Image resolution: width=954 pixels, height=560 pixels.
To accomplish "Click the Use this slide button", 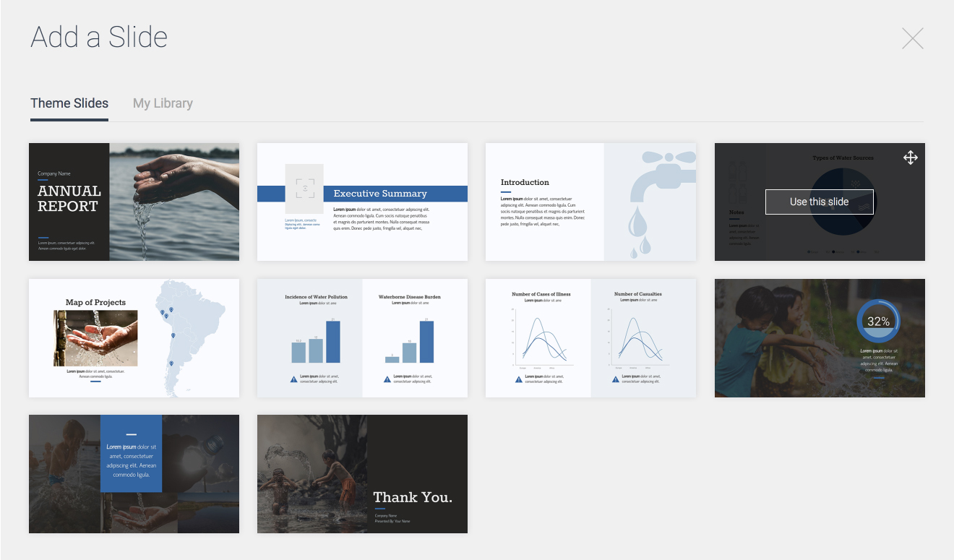I will click(x=820, y=202).
